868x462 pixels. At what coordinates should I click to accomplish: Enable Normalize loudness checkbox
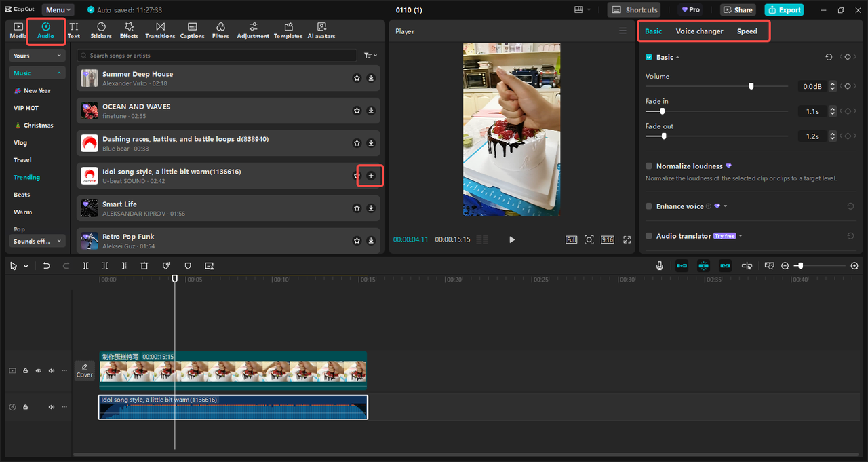(649, 166)
